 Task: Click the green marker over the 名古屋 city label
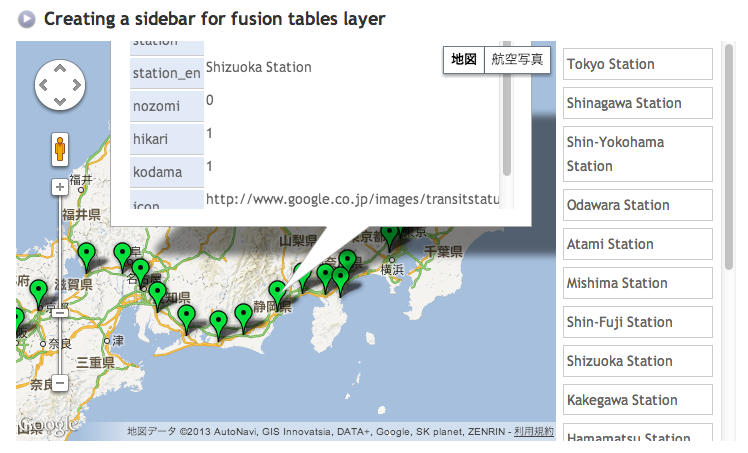[140, 272]
